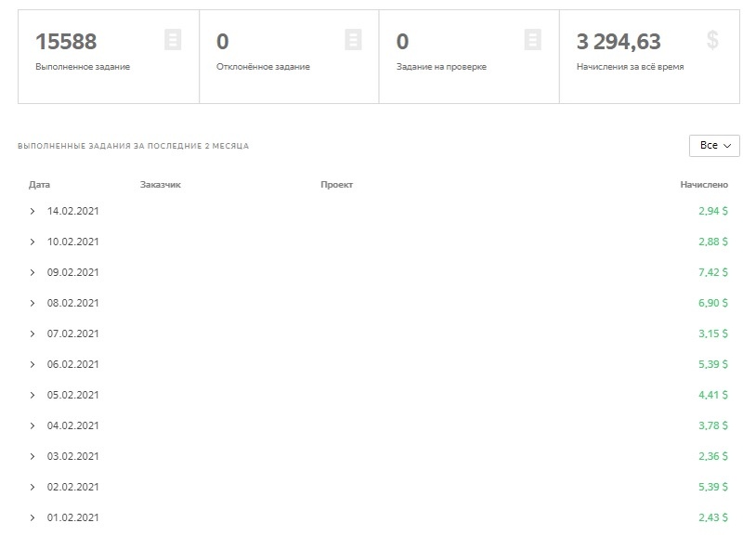Expand the 04.02.2021 row chevron

tap(33, 425)
